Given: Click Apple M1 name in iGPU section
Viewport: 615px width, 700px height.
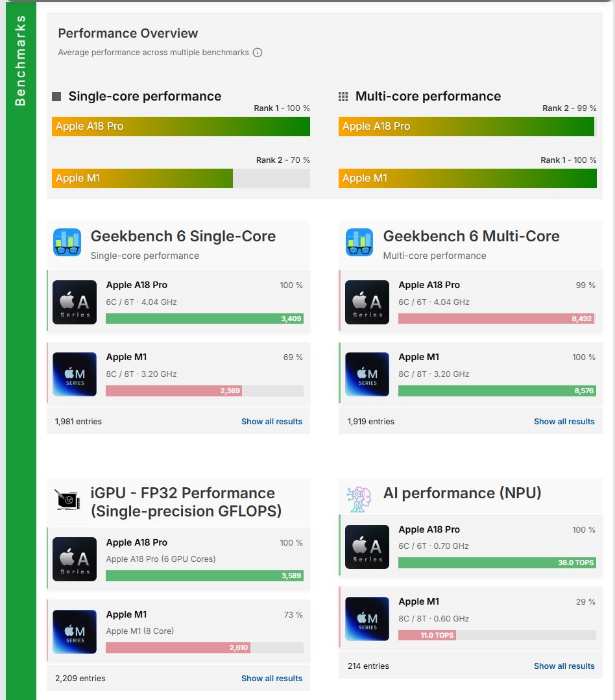Looking at the screenshot, I should (x=127, y=614).
